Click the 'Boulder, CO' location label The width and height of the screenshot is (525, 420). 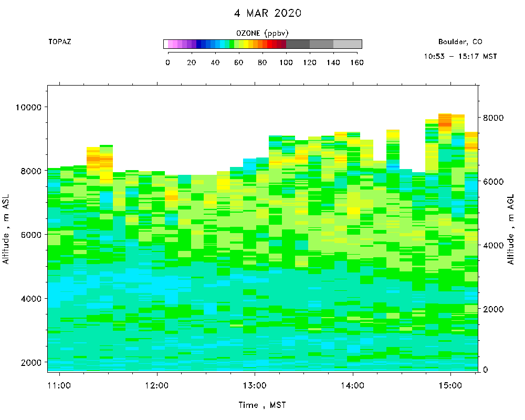pos(460,42)
